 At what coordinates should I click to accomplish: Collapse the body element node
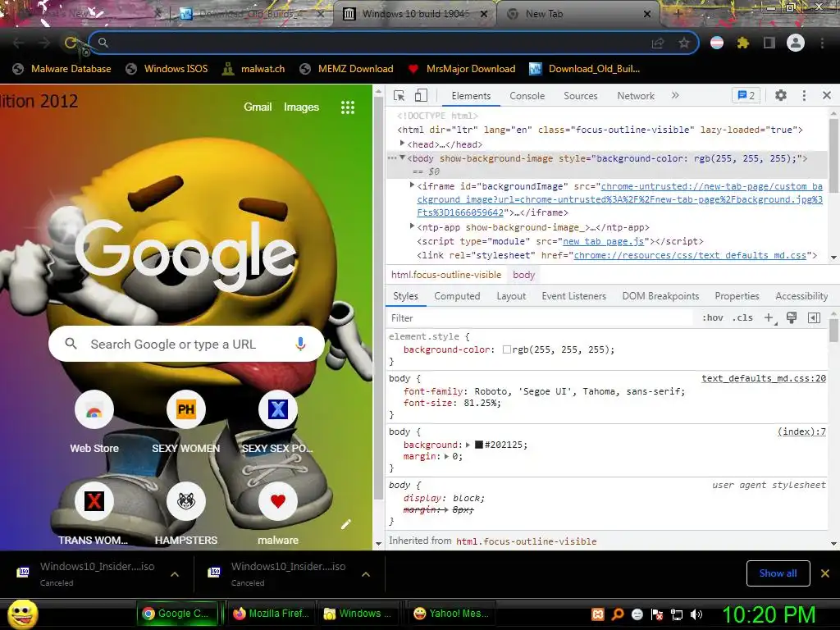(x=402, y=157)
